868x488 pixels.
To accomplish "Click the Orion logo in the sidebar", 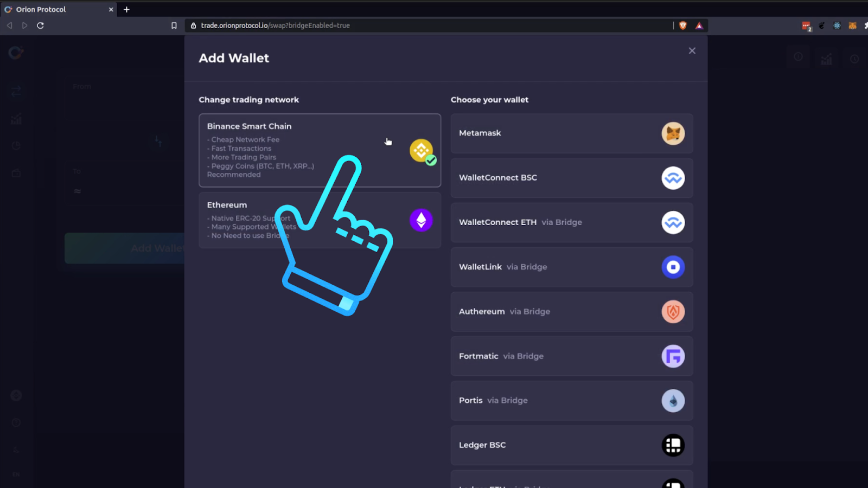I will pos(16,53).
